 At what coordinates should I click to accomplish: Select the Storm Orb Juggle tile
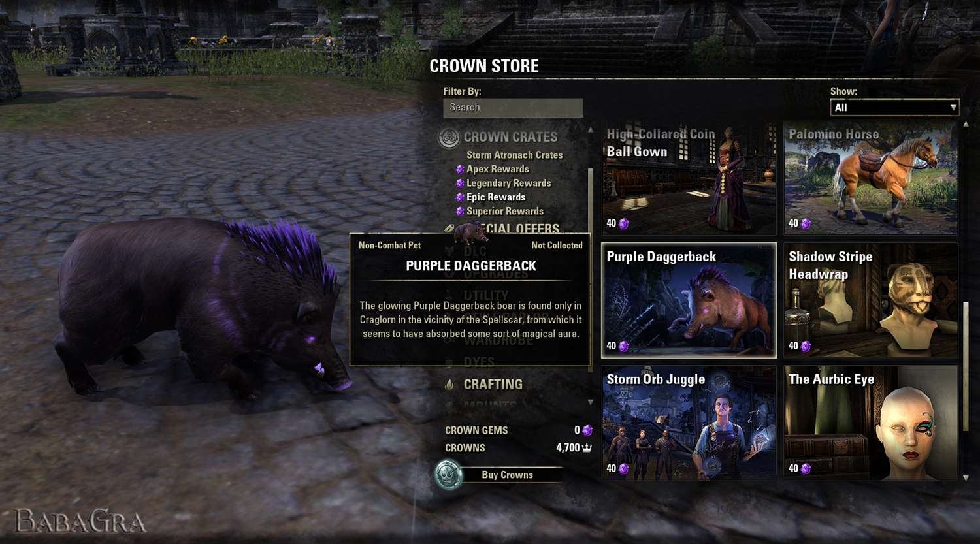pyautogui.click(x=689, y=423)
